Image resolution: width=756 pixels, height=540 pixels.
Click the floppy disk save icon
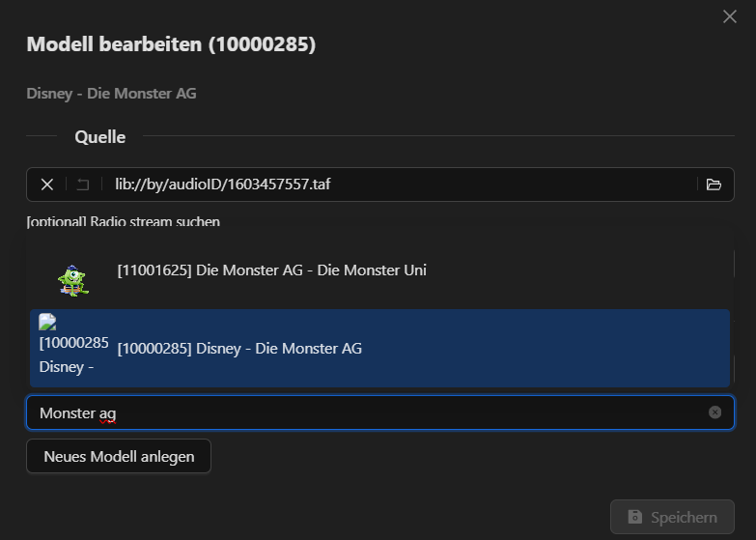(x=634, y=517)
